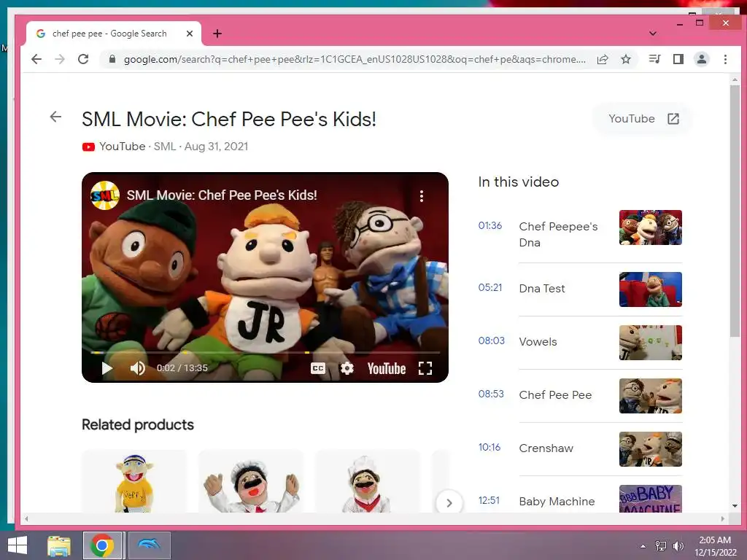Mute the video using the speaker icon
Screen dimensions: 747x560
click(x=138, y=368)
